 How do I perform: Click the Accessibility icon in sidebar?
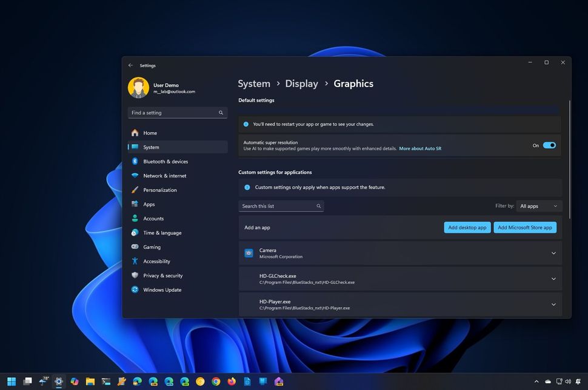click(x=135, y=261)
